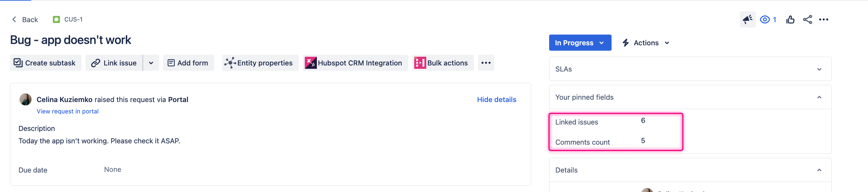Collapse the Details section
Screen dimensions: 868x192
click(819, 170)
